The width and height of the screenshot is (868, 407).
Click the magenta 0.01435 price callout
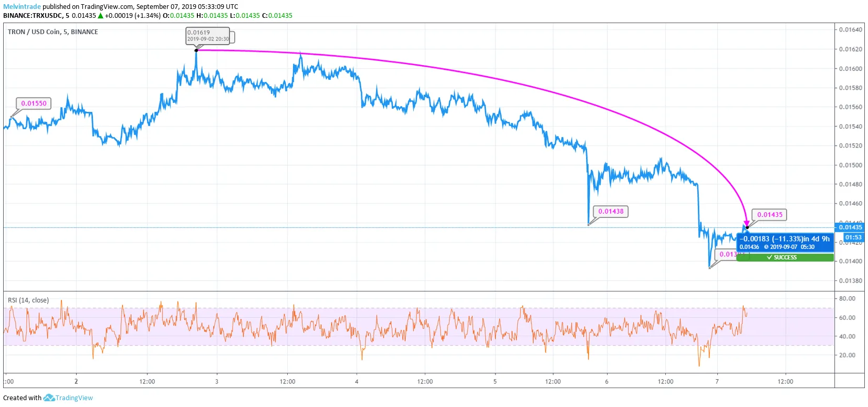[769, 215]
